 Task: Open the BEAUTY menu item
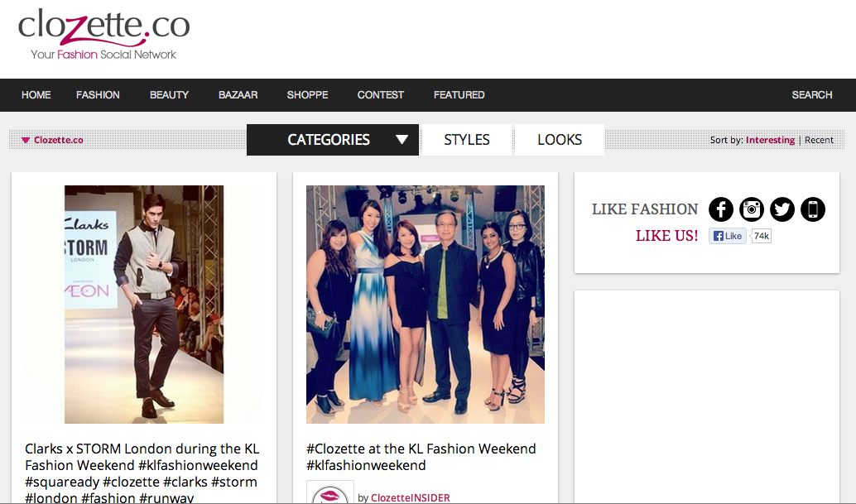pos(169,95)
